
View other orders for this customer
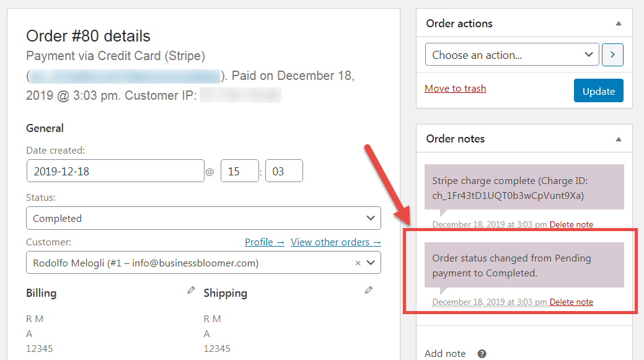pos(335,242)
